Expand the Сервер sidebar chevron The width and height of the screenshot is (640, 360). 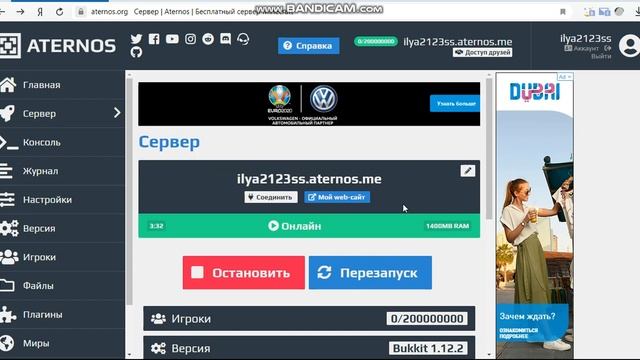pyautogui.click(x=117, y=112)
